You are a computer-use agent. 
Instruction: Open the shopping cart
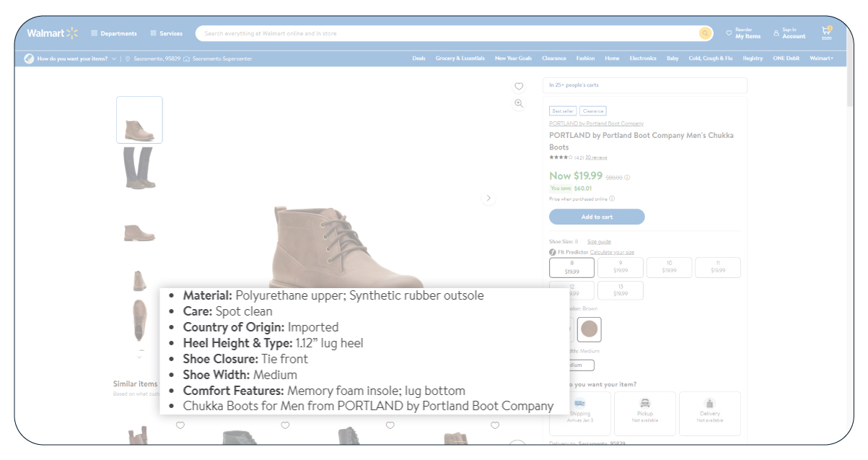point(827,33)
